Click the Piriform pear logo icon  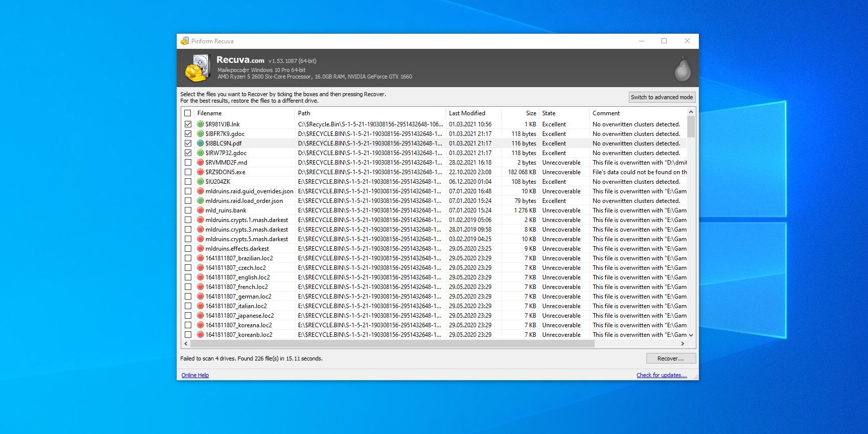(x=682, y=68)
